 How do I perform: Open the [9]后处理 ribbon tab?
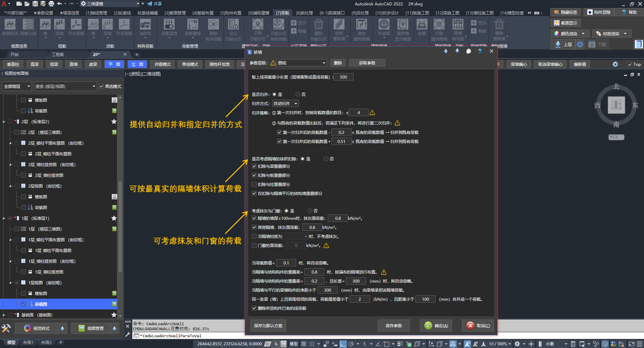pyautogui.click(x=360, y=13)
